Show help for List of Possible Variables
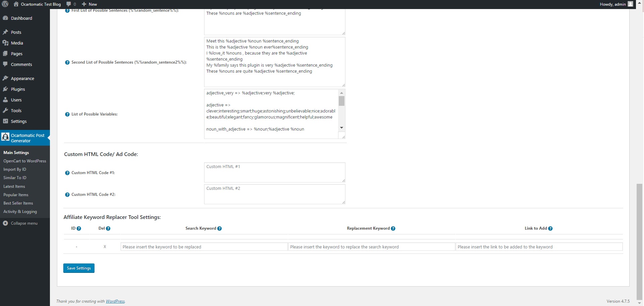644x306 pixels. tap(67, 114)
